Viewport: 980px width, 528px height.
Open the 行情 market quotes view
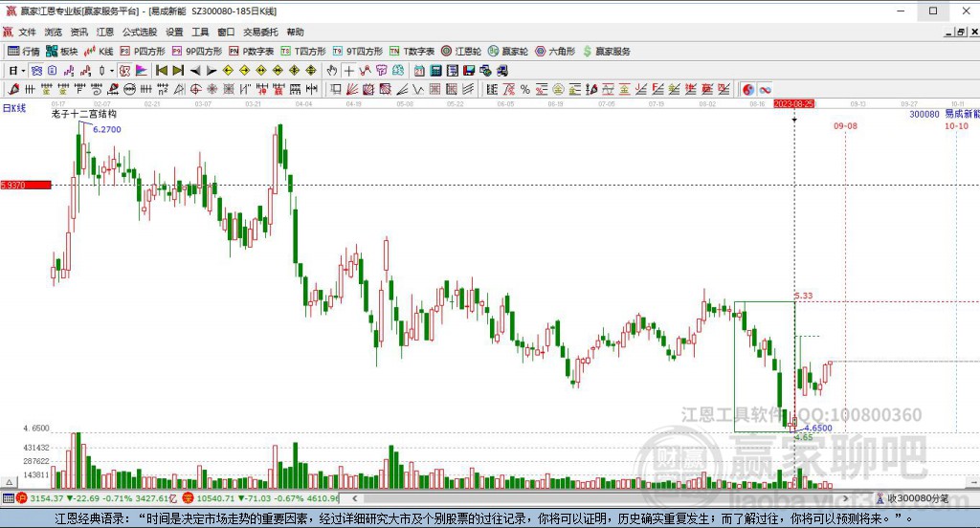click(24, 52)
